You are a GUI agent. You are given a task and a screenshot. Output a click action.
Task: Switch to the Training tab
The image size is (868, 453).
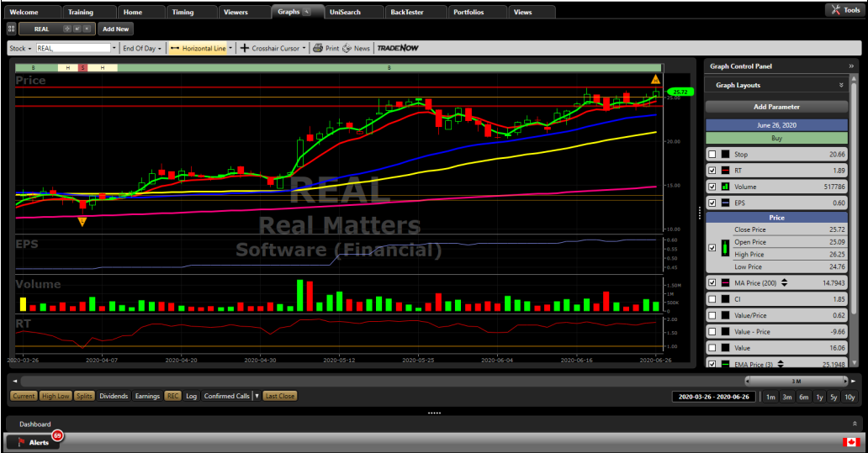[x=89, y=12]
